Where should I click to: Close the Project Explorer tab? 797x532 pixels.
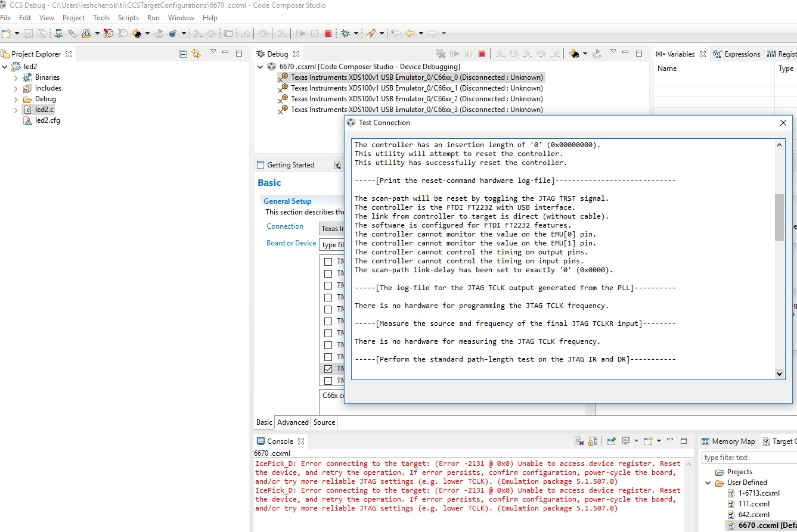pos(69,54)
